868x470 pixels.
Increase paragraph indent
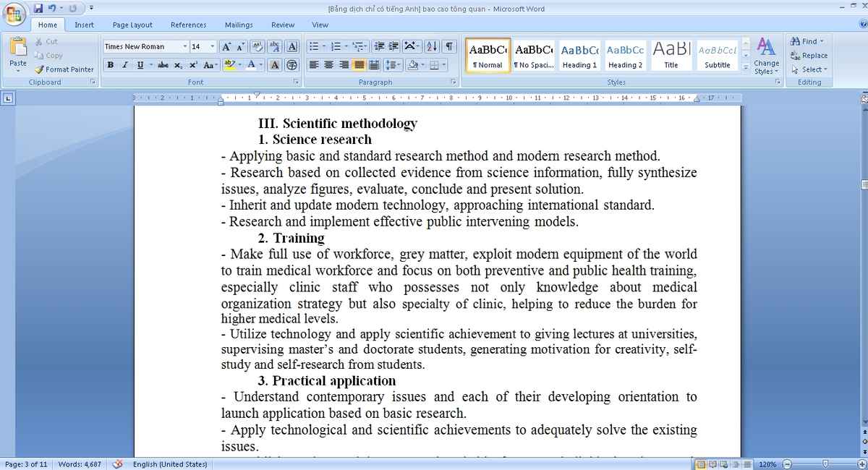(393, 46)
